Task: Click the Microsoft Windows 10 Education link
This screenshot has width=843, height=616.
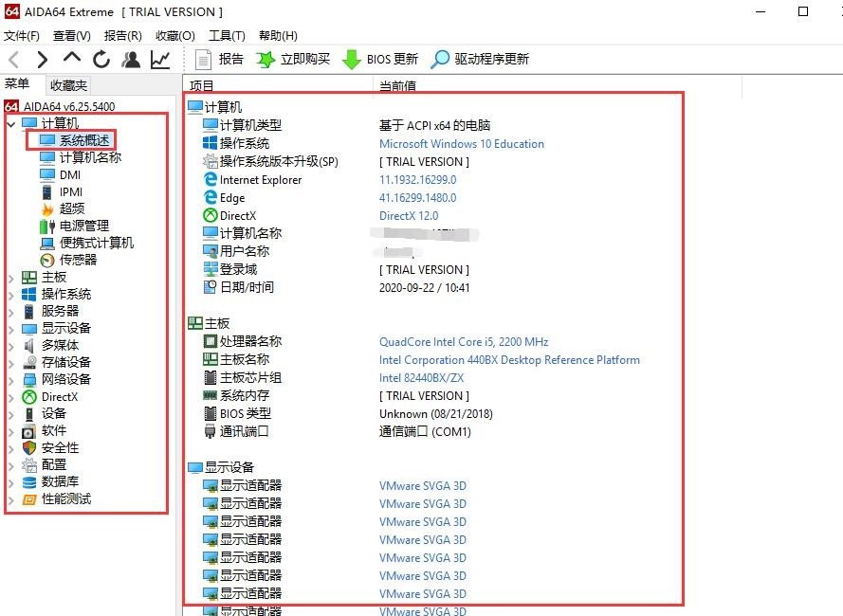Action: coord(462,143)
